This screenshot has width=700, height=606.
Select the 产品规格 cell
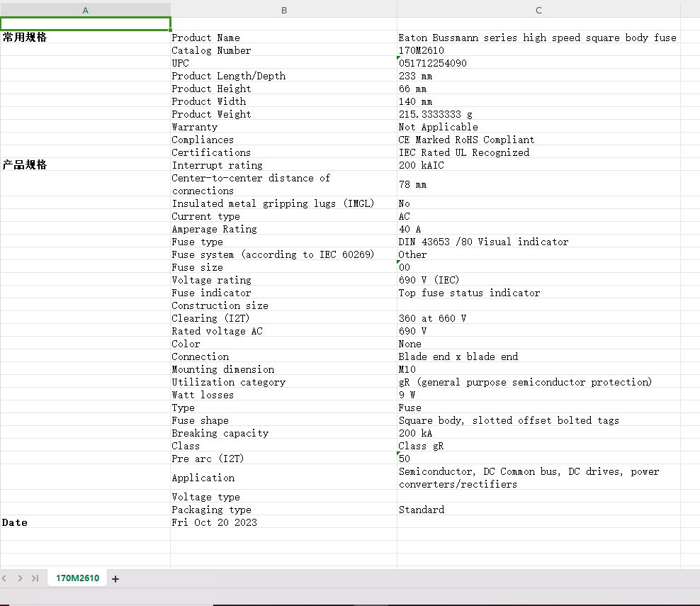pyautogui.click(x=85, y=164)
